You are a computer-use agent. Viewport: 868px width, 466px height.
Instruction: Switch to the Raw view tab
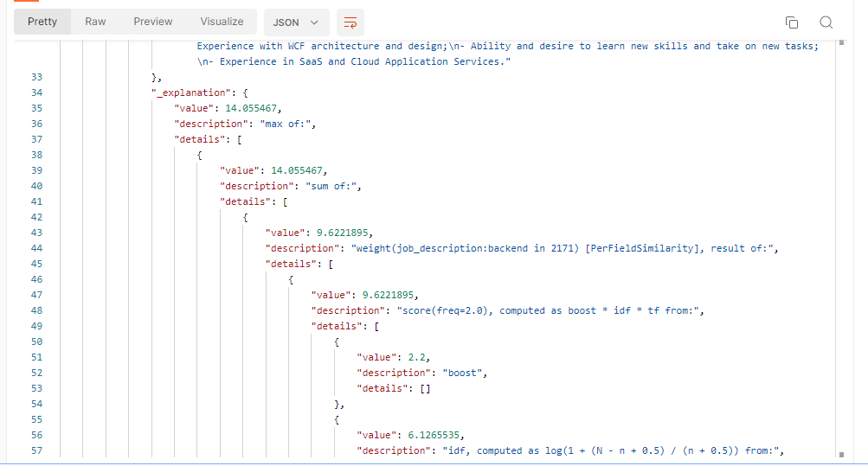(95, 22)
